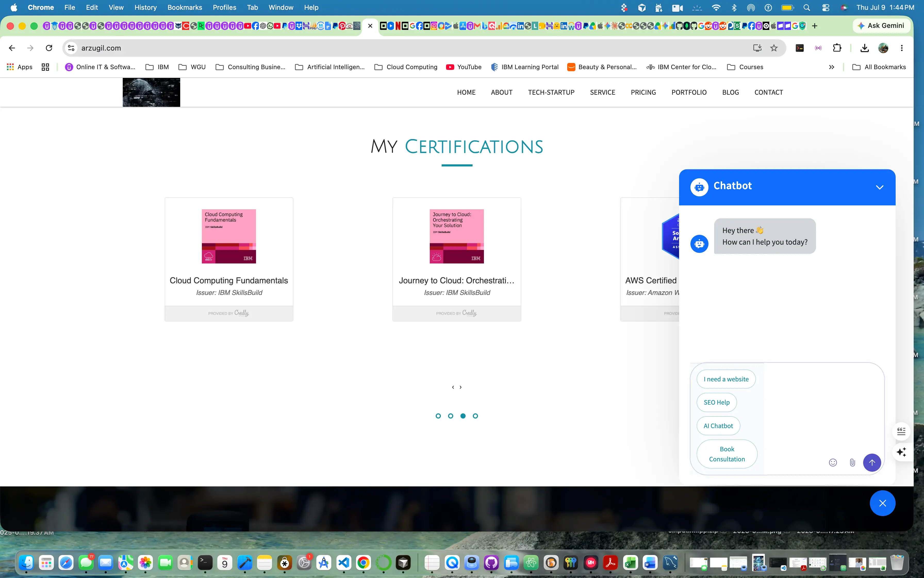Open the Chrome History menu
The image size is (924, 578).
tap(145, 7)
